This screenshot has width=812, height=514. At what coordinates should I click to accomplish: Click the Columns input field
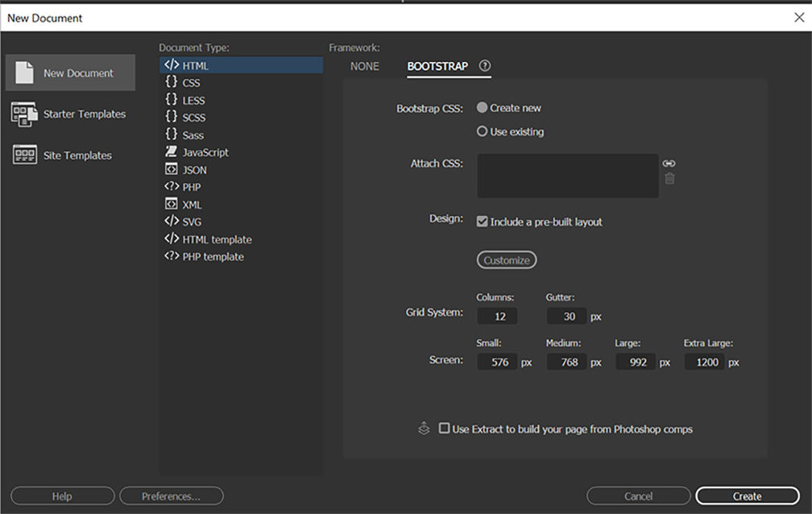tap(497, 316)
